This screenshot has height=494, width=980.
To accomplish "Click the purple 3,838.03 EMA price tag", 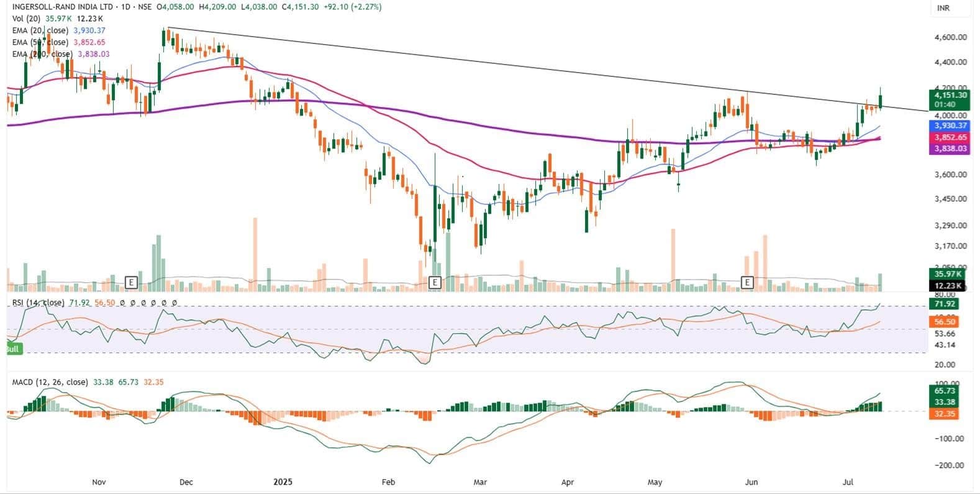I will coord(949,149).
